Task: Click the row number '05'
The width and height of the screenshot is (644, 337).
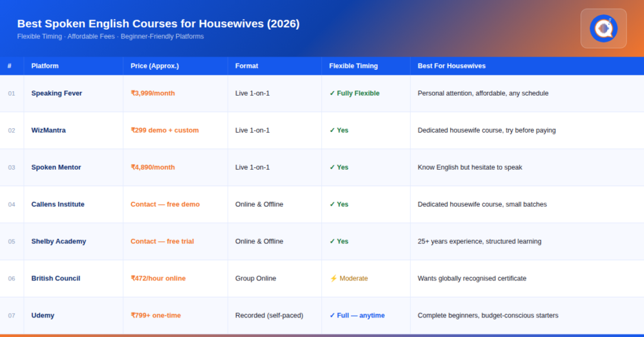Action: pyautogui.click(x=11, y=241)
